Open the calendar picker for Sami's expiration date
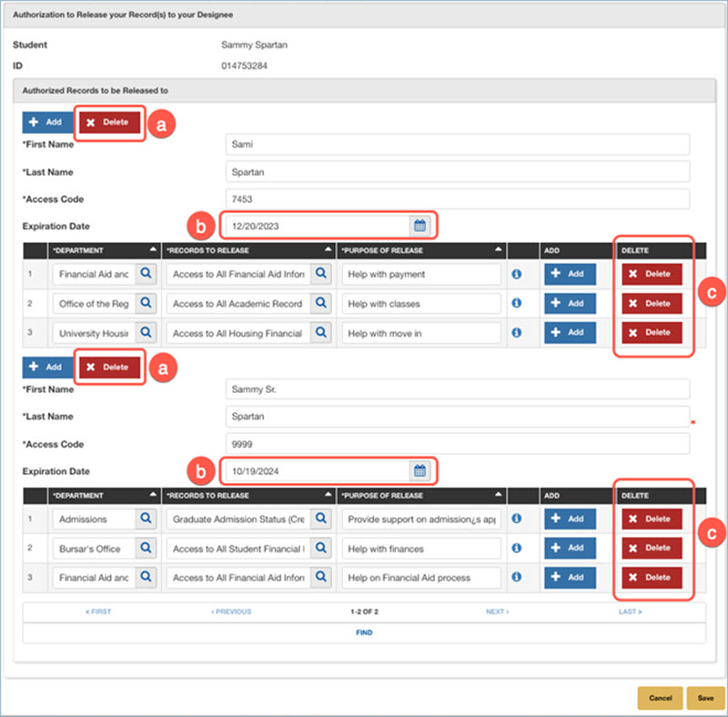 (x=418, y=225)
